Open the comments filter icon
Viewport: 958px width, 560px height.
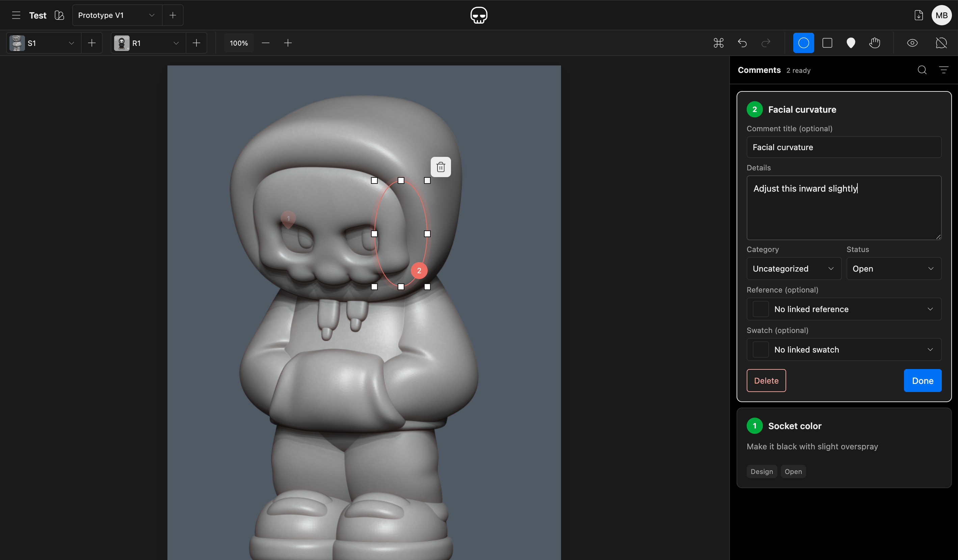[x=943, y=70]
